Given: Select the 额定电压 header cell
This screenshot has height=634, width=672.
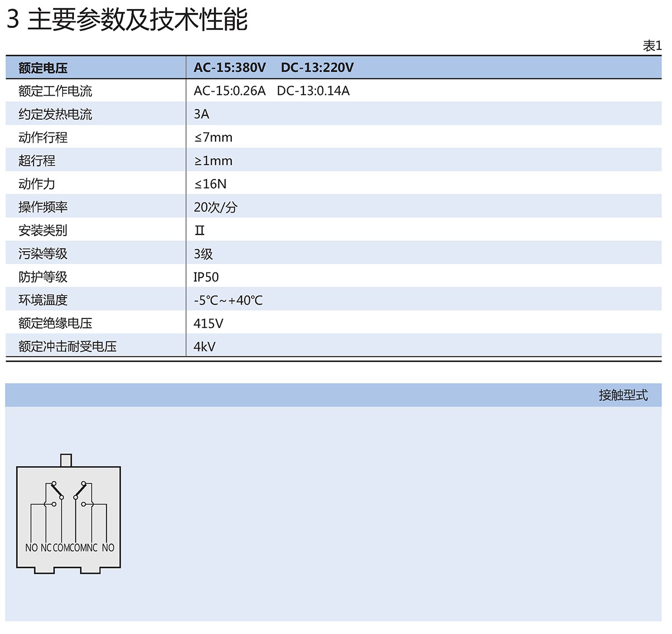Looking at the screenshot, I should click(x=43, y=68).
